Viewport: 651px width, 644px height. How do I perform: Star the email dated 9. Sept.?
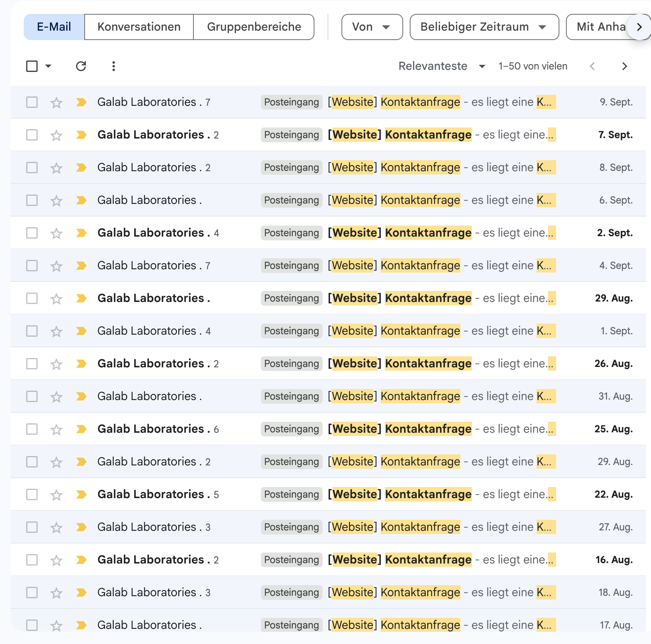[56, 102]
